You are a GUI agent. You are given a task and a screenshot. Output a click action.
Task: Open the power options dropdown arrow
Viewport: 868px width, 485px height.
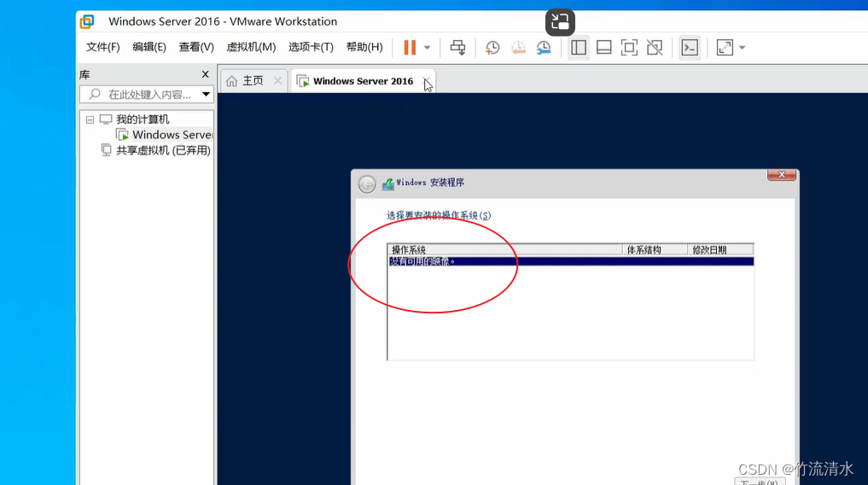coord(428,48)
